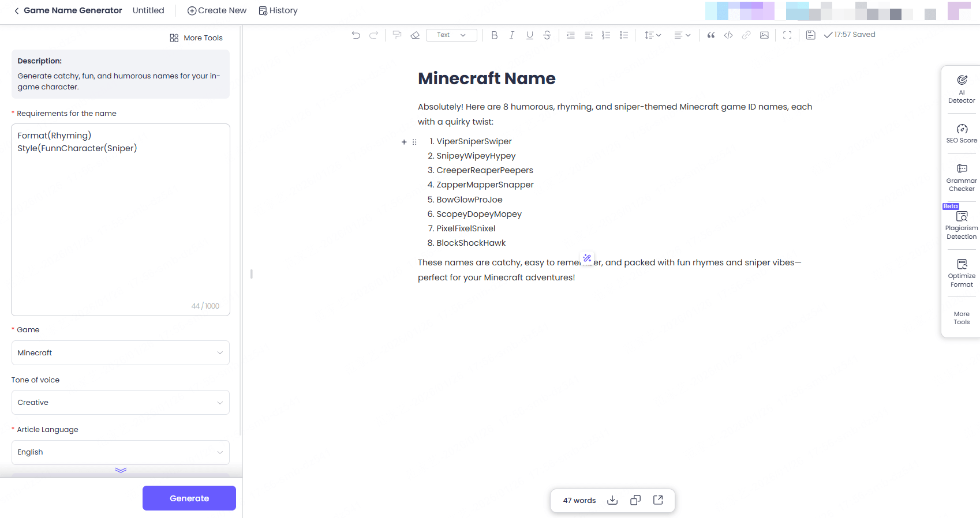Click the 47 words counter
980x518 pixels.
(x=579, y=501)
